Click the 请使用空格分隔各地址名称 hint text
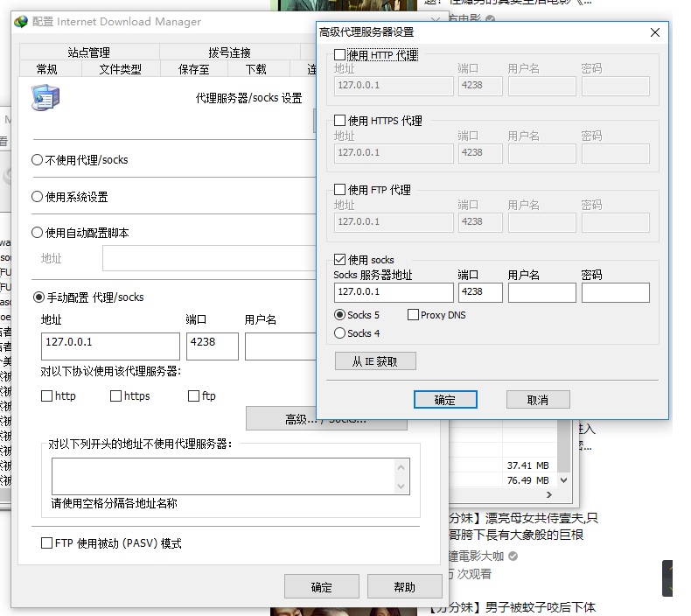691x616 pixels. coord(114,503)
